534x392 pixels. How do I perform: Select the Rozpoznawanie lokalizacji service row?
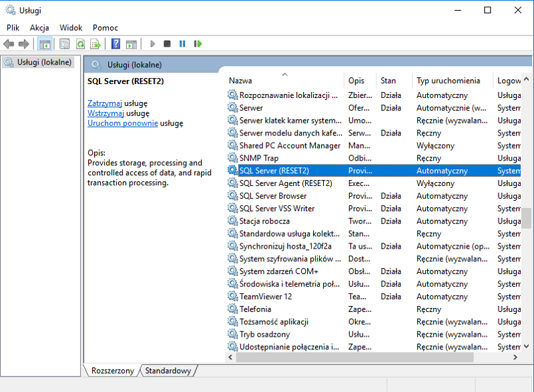pyautogui.click(x=374, y=95)
